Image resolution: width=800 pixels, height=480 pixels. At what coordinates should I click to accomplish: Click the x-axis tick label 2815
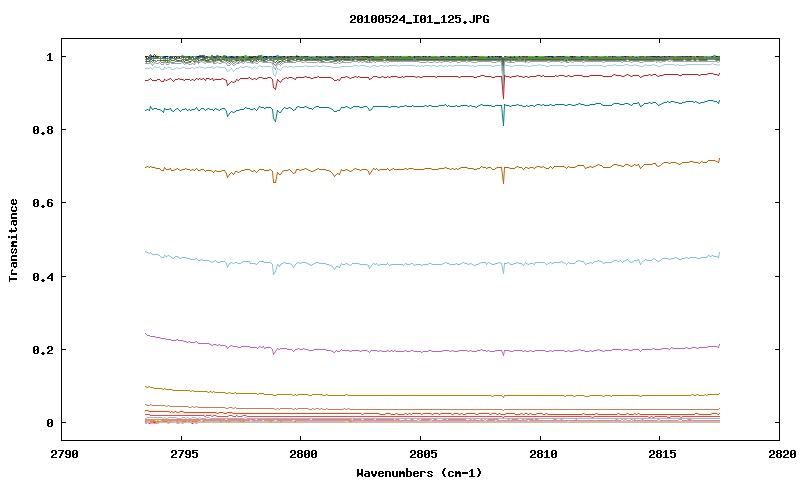coord(663,454)
